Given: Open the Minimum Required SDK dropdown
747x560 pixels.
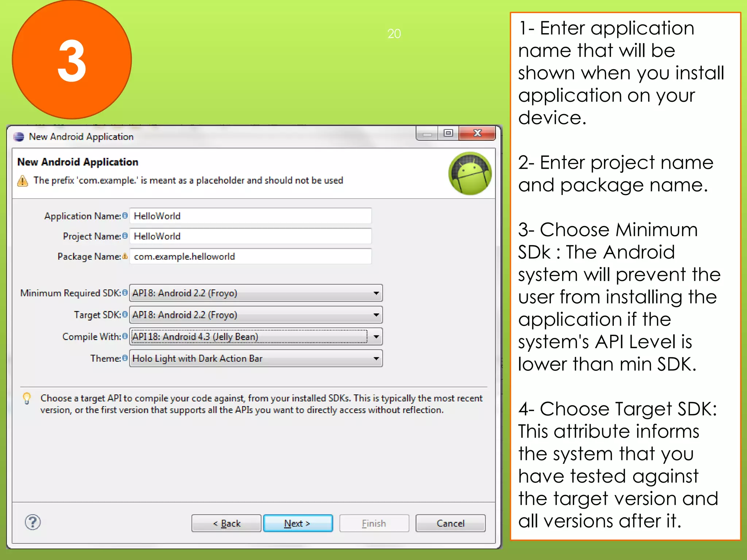Looking at the screenshot, I should 256,293.
